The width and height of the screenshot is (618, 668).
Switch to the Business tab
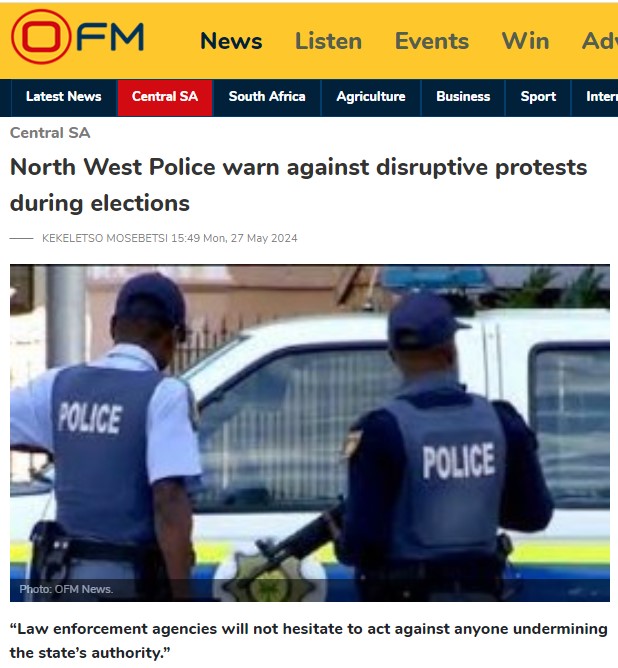pos(463,97)
